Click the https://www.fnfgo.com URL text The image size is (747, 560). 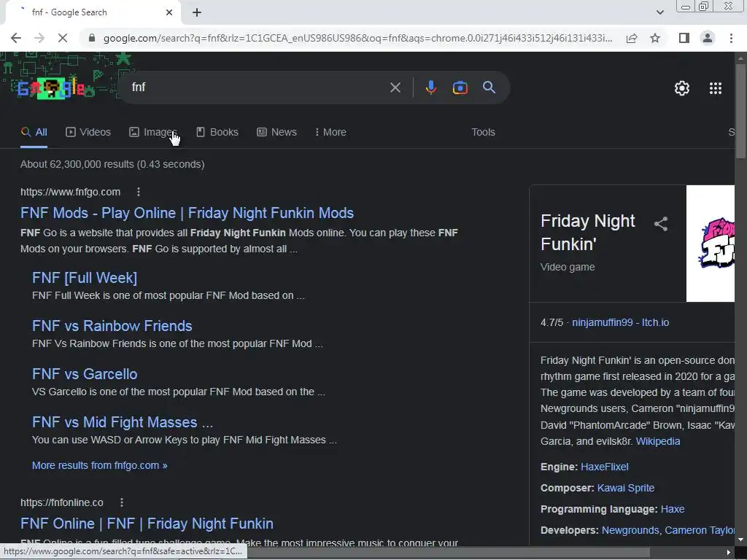coord(70,192)
